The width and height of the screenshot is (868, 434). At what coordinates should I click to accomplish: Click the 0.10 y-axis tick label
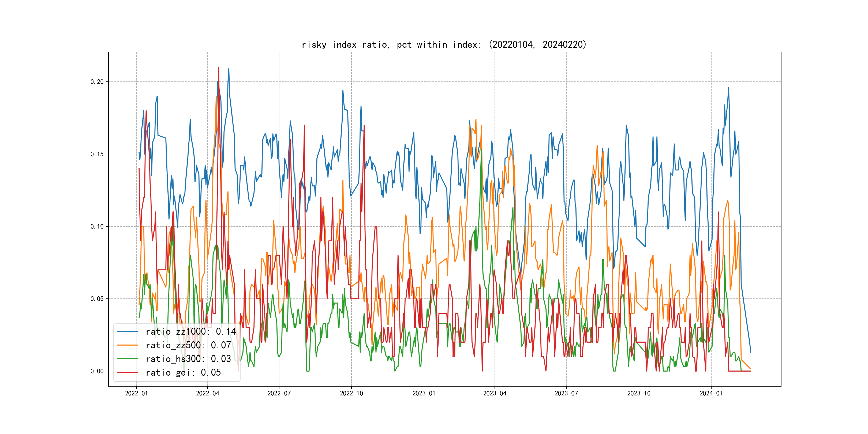click(97, 226)
